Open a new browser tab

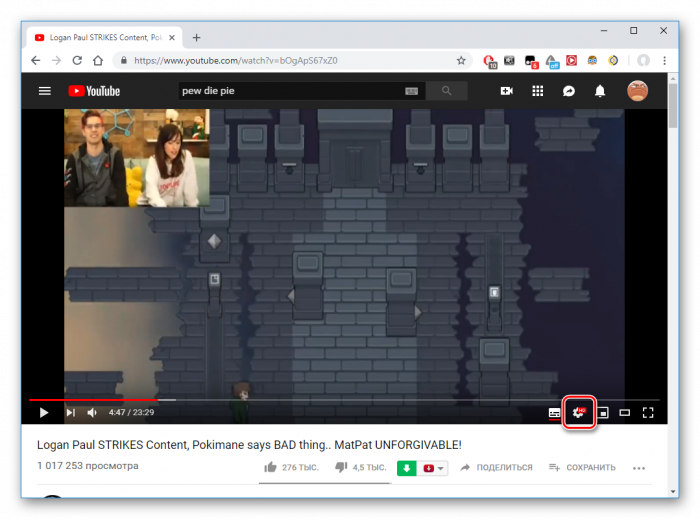pos(197,37)
